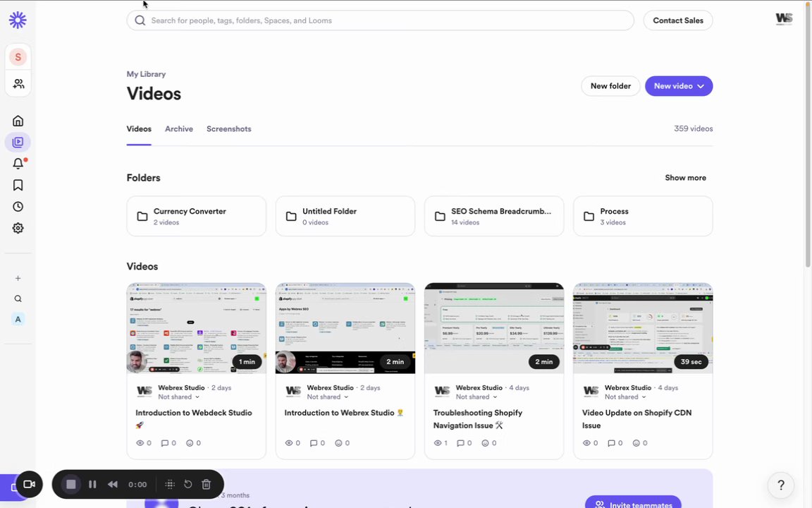Screen dimensions: 812x508
Task: Restart the recording with circular arrow
Action: click(x=188, y=484)
